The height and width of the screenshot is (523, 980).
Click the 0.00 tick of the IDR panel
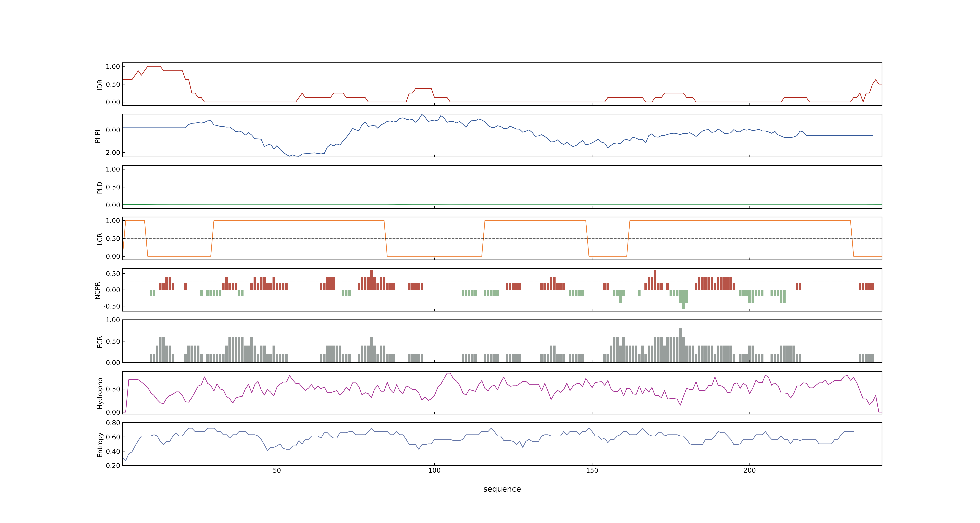click(113, 102)
